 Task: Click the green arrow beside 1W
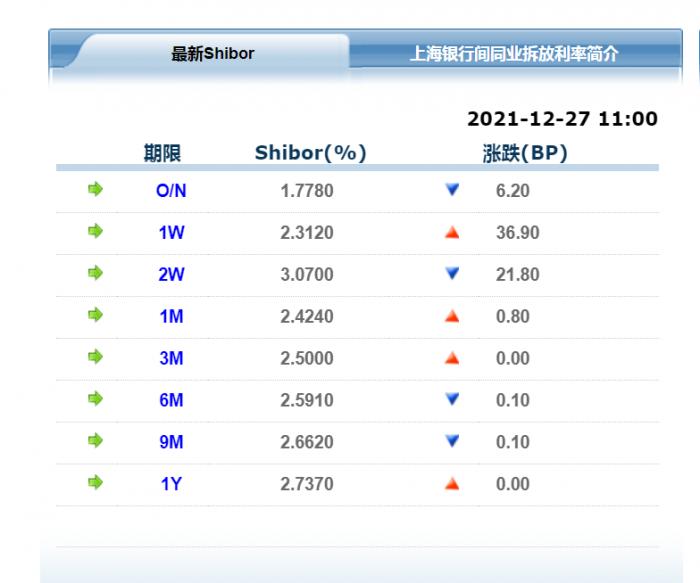click(x=95, y=231)
